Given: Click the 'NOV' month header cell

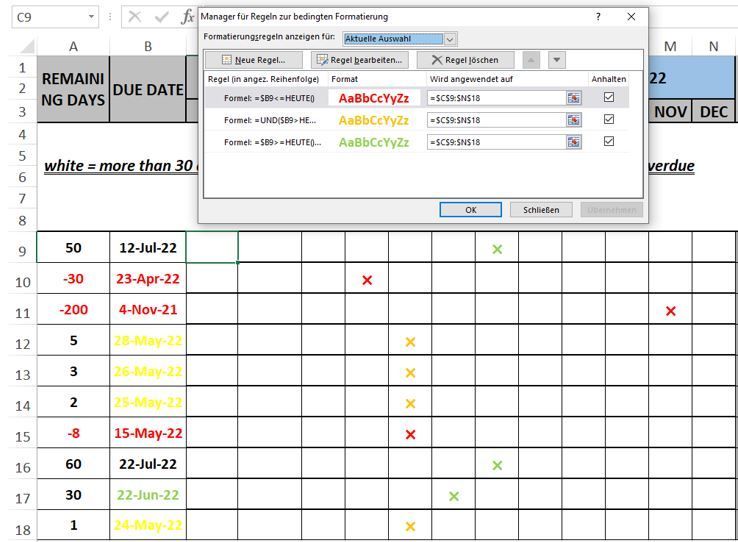Looking at the screenshot, I should pyautogui.click(x=670, y=112).
